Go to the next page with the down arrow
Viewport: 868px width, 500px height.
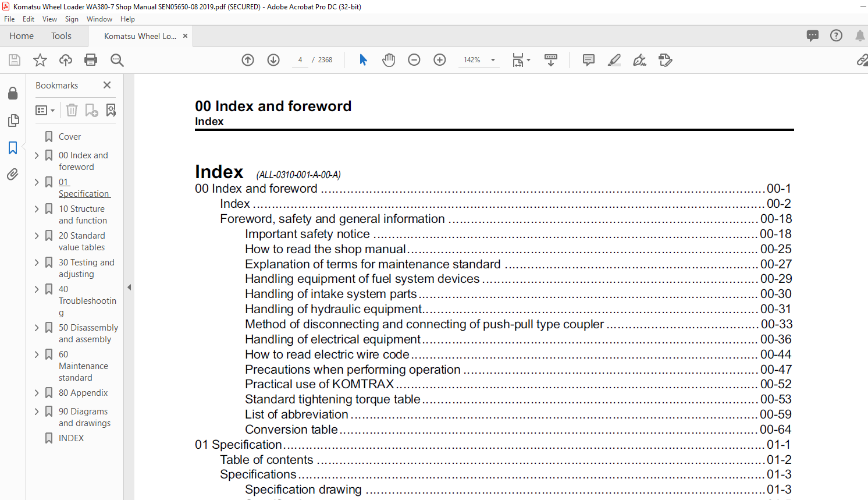point(273,60)
